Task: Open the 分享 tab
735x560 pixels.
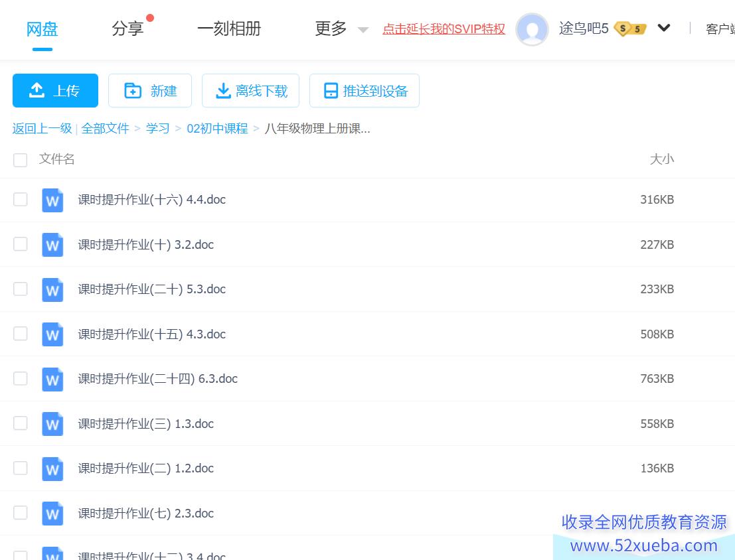Action: point(127,29)
